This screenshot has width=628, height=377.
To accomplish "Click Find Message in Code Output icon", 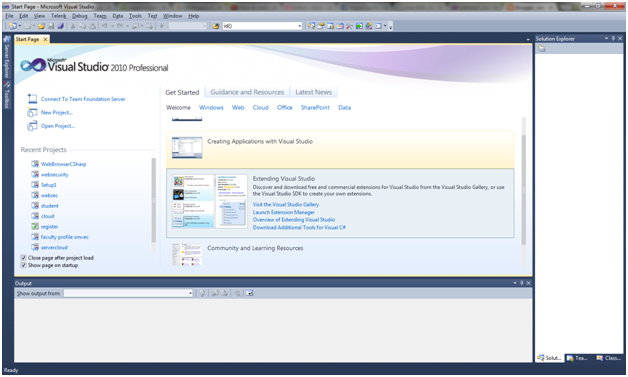I will (202, 293).
